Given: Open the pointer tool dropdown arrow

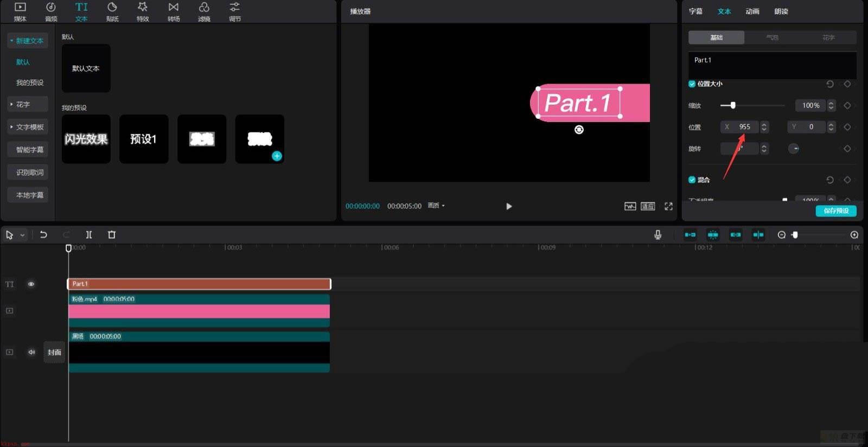Looking at the screenshot, I should [x=22, y=235].
